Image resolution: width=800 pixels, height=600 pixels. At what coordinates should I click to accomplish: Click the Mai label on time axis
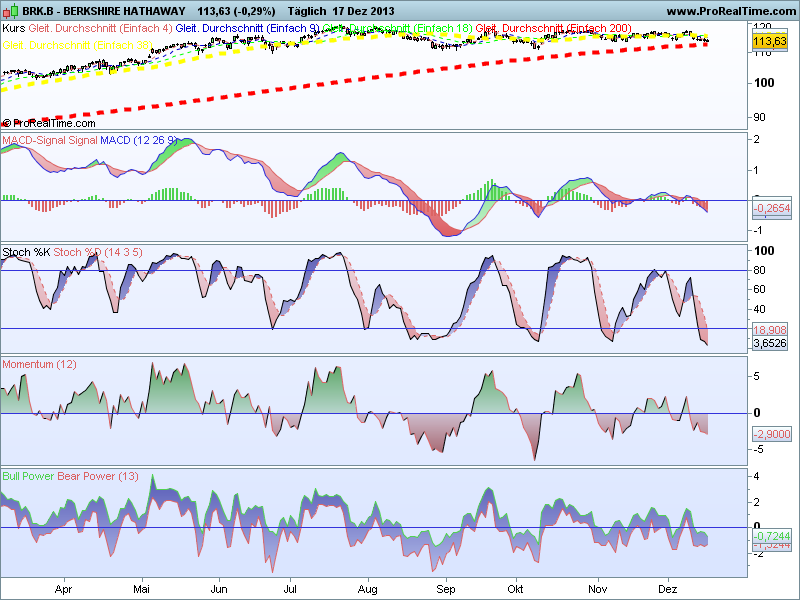[x=141, y=589]
